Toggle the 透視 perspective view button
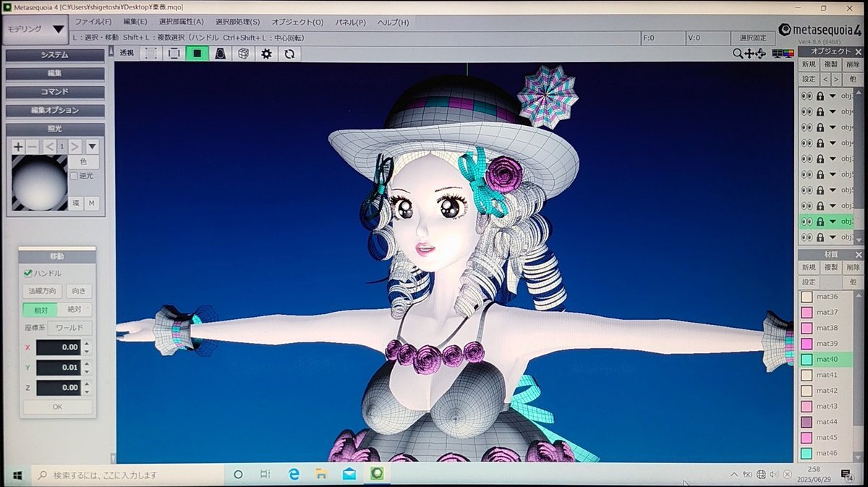This screenshot has width=868, height=487. point(127,53)
